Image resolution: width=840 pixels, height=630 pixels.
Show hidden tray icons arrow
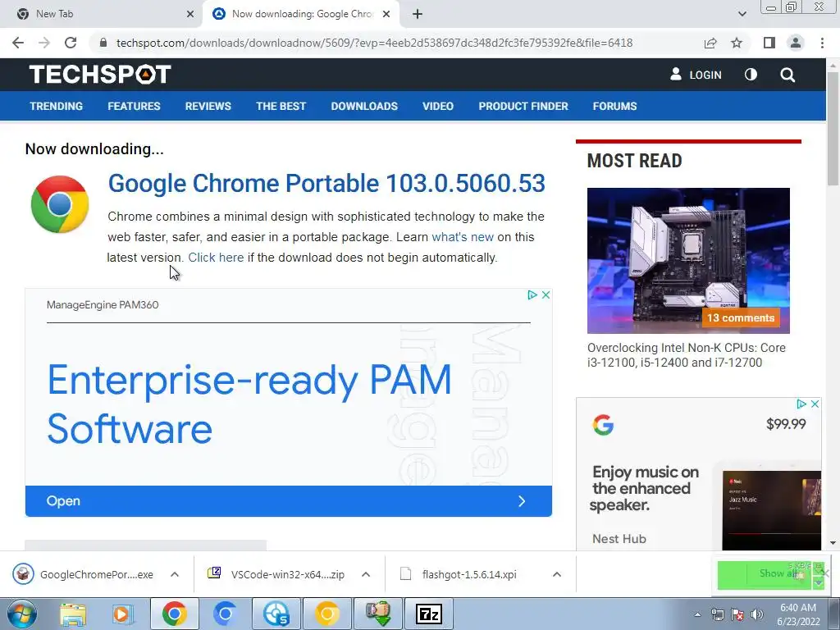[697, 615]
